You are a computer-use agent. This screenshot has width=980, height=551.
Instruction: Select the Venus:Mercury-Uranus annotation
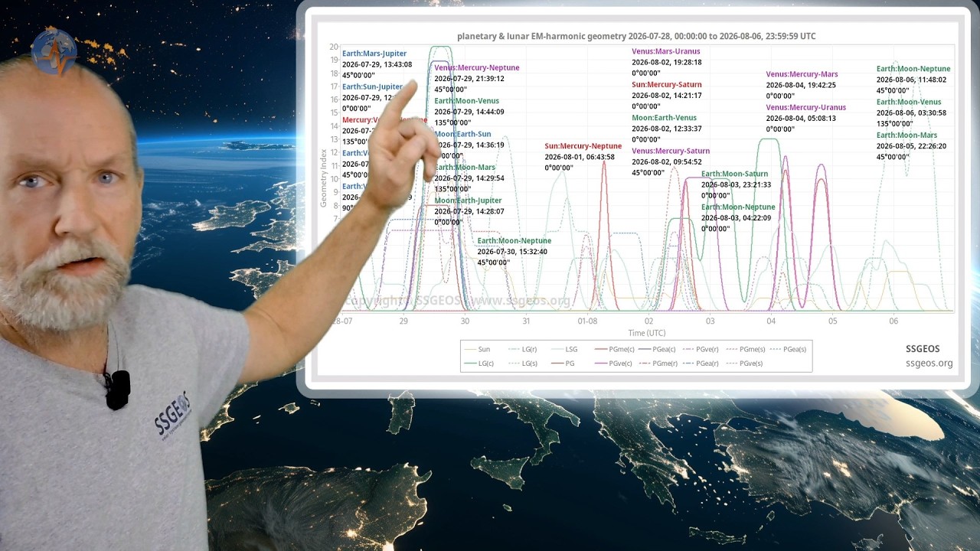(x=806, y=107)
